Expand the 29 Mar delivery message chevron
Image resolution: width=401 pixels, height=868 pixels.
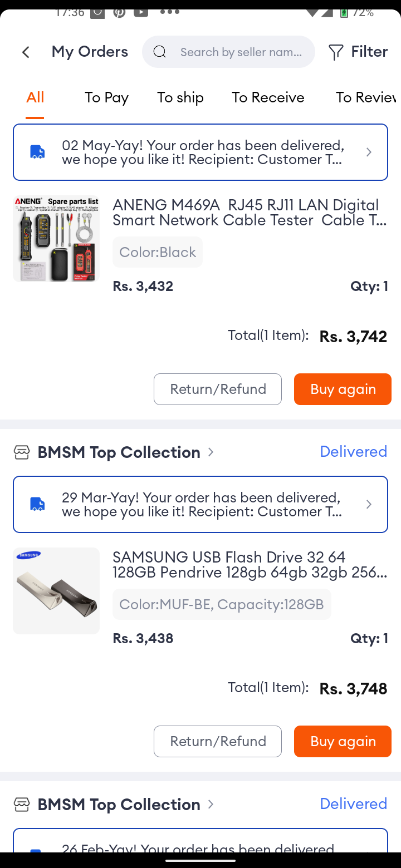click(x=369, y=504)
